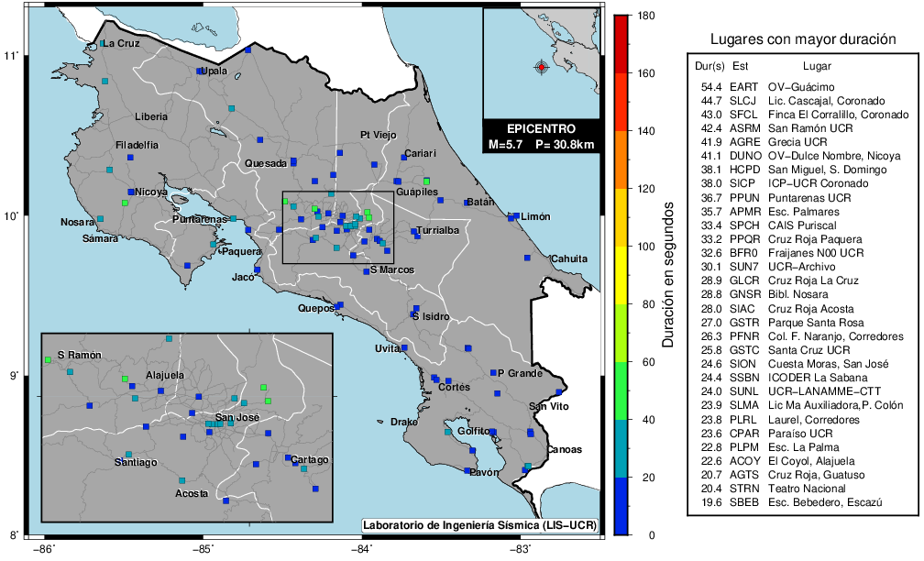The image size is (924, 561).
Task: Select the blue station marker at Pavón
Action: point(467,471)
